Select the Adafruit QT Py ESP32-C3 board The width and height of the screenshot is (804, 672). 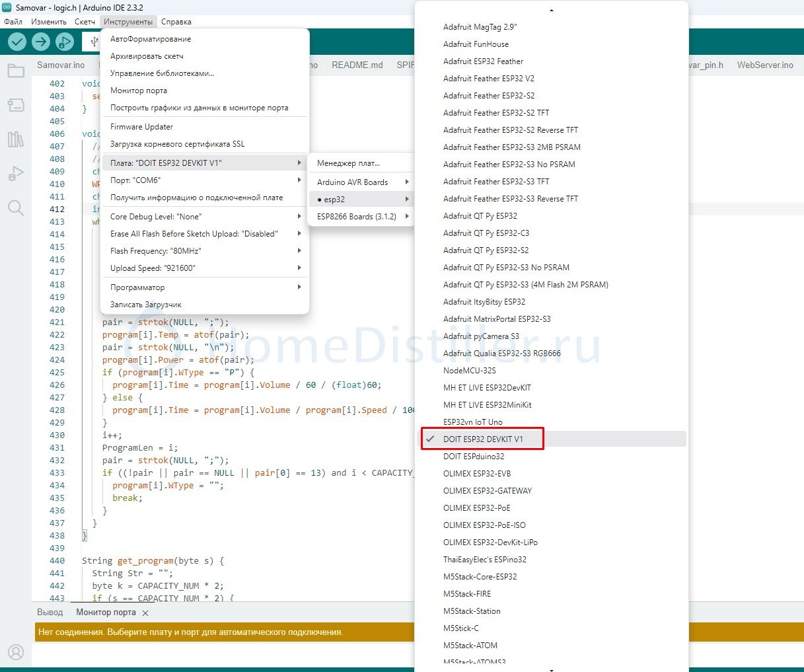tap(551, 233)
